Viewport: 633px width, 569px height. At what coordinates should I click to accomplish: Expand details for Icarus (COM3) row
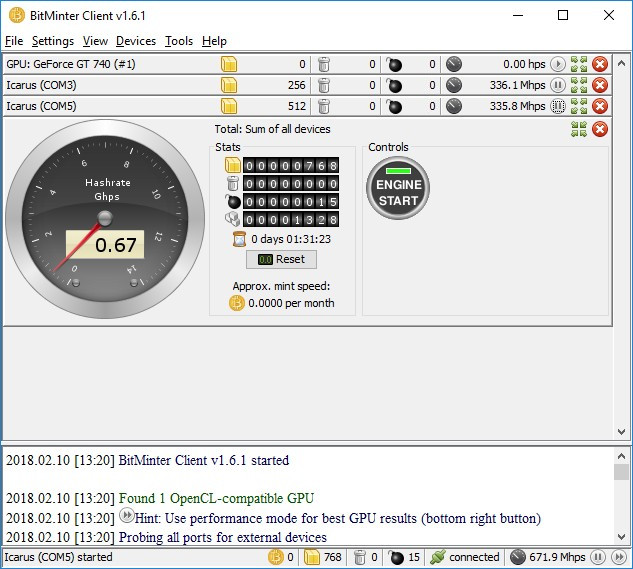pos(579,85)
